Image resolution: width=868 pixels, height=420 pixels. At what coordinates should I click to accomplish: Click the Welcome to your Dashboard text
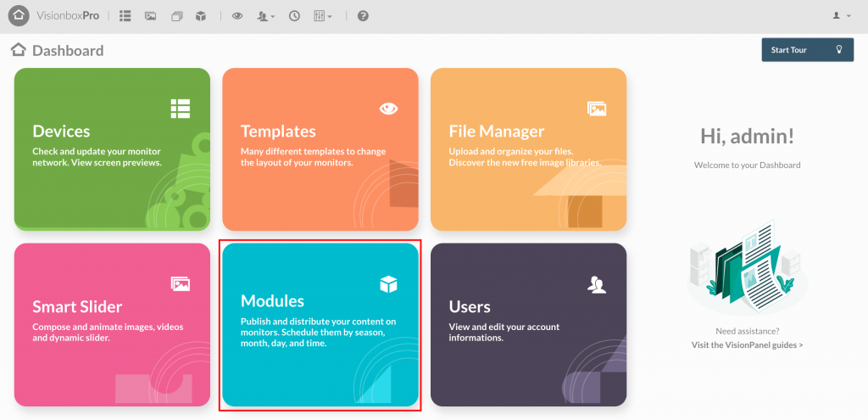click(748, 165)
